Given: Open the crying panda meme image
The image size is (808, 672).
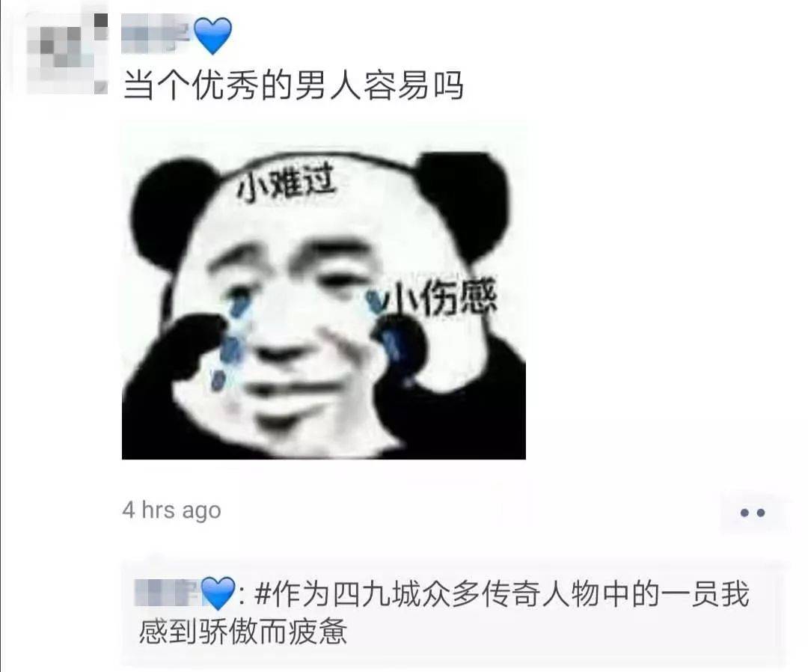Looking at the screenshot, I should (324, 290).
